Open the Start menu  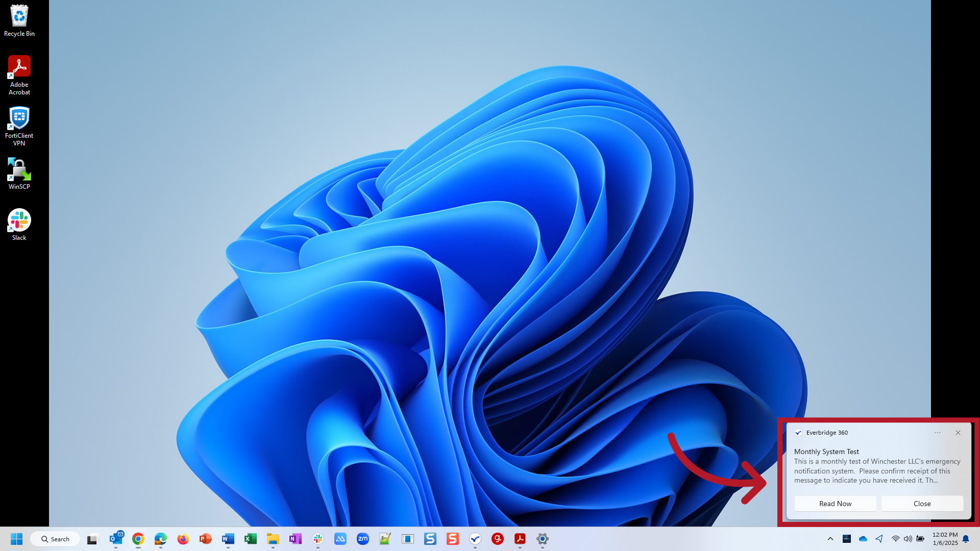[x=17, y=539]
